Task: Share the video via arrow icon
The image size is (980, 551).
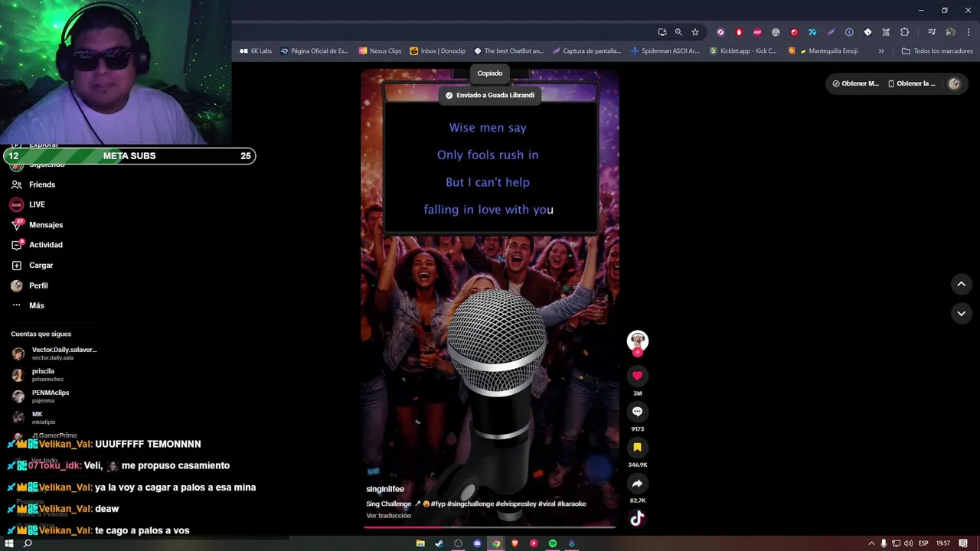Action: click(637, 484)
